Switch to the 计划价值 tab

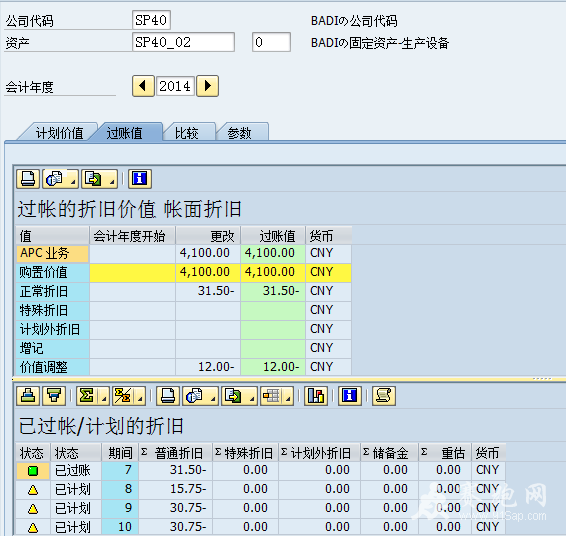(x=59, y=133)
